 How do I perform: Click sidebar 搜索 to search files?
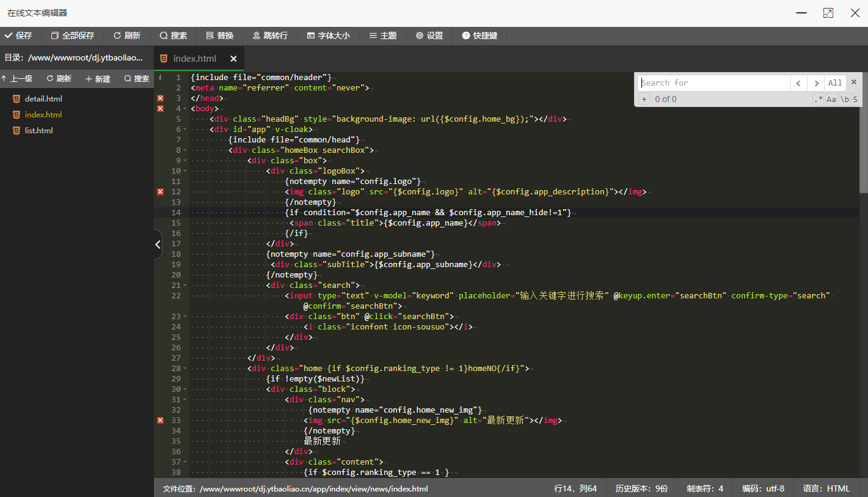click(137, 79)
